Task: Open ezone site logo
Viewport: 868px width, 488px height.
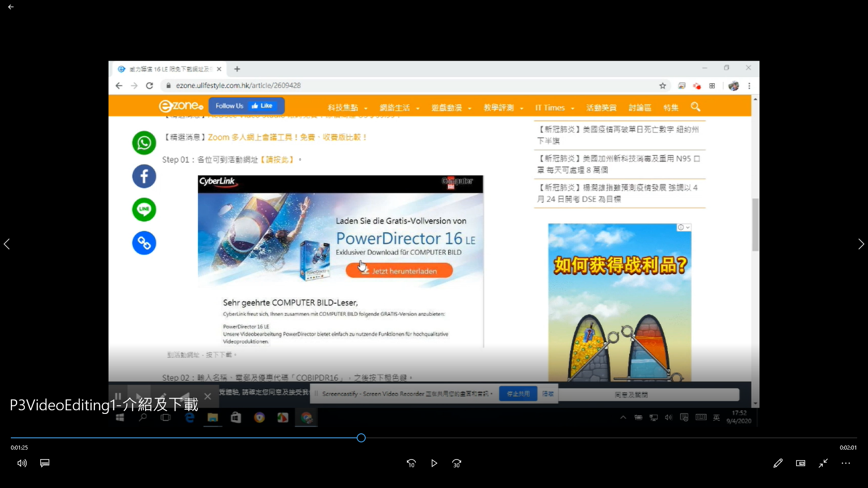Action: (x=181, y=106)
